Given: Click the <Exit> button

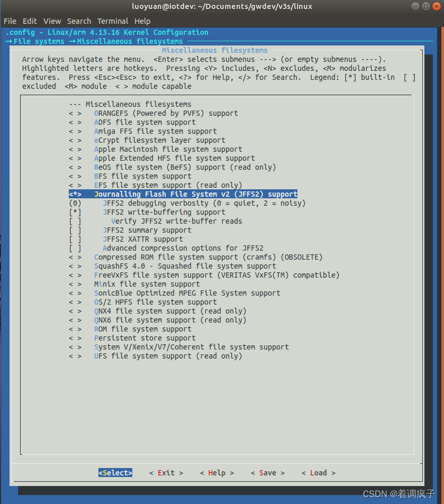Looking at the screenshot, I should pyautogui.click(x=166, y=472).
